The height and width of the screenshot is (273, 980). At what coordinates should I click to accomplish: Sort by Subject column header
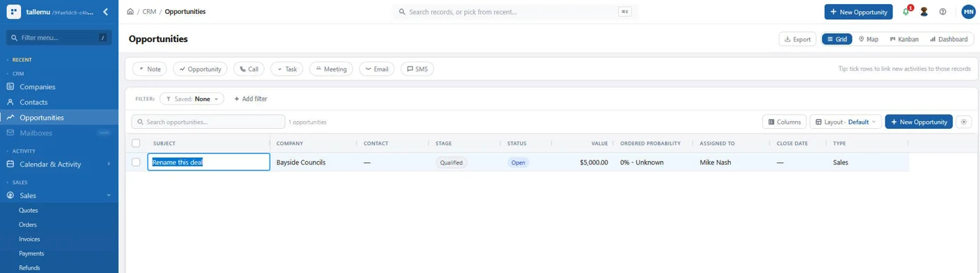point(164,143)
